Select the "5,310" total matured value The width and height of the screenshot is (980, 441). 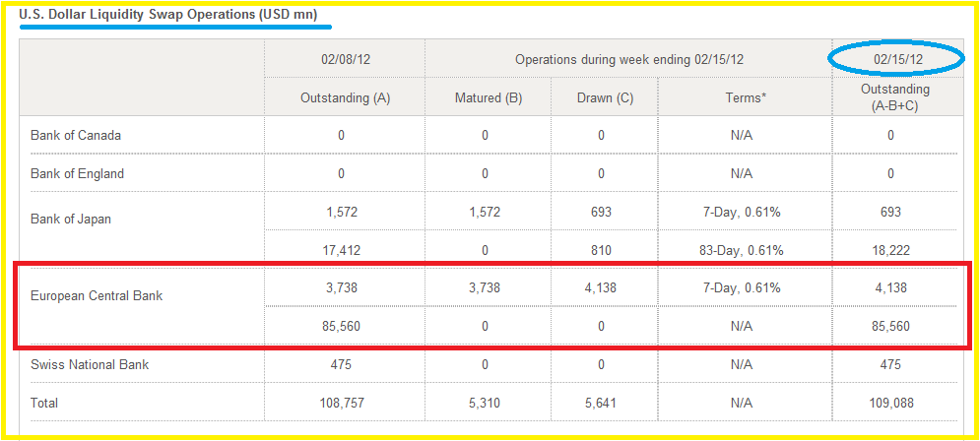click(485, 403)
